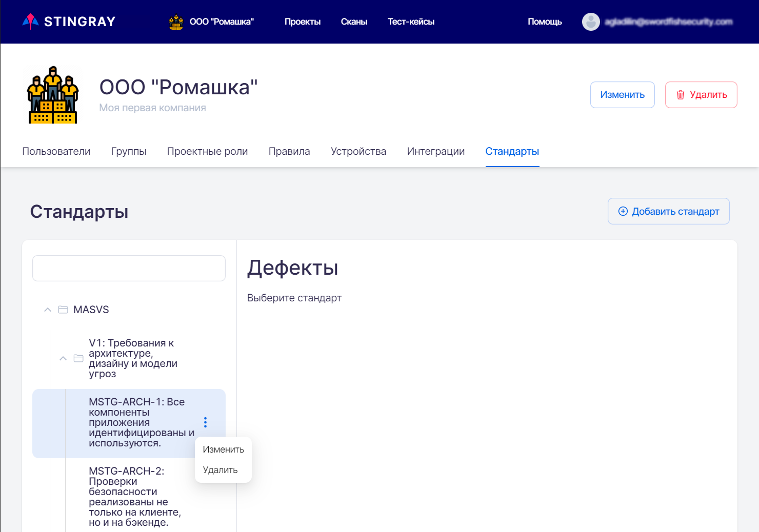
Task: Click the three-dot menu on MSTG-ARCH-1
Action: [x=205, y=422]
